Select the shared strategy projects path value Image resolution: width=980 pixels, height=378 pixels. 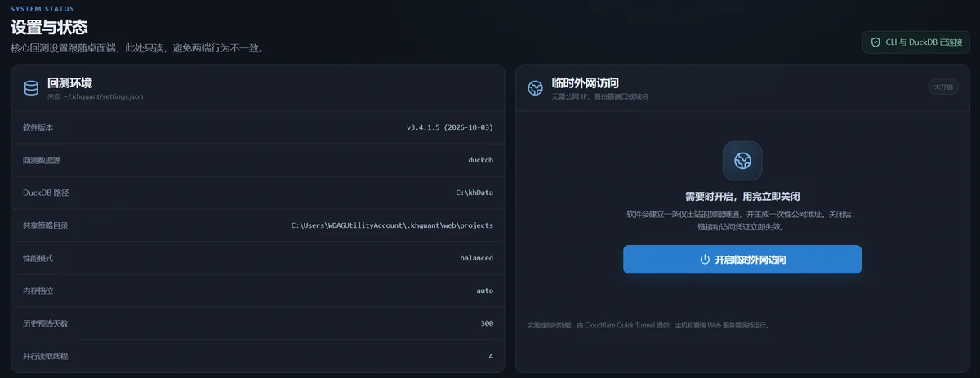392,225
